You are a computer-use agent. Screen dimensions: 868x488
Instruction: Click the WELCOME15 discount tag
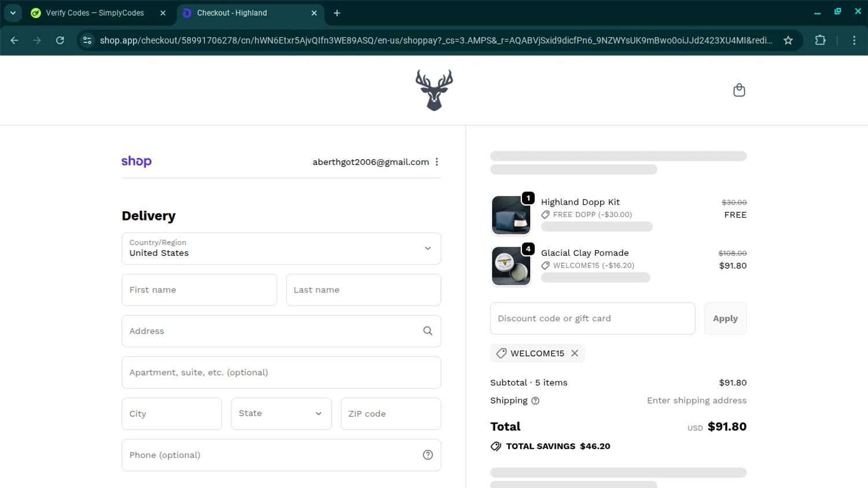click(x=537, y=353)
